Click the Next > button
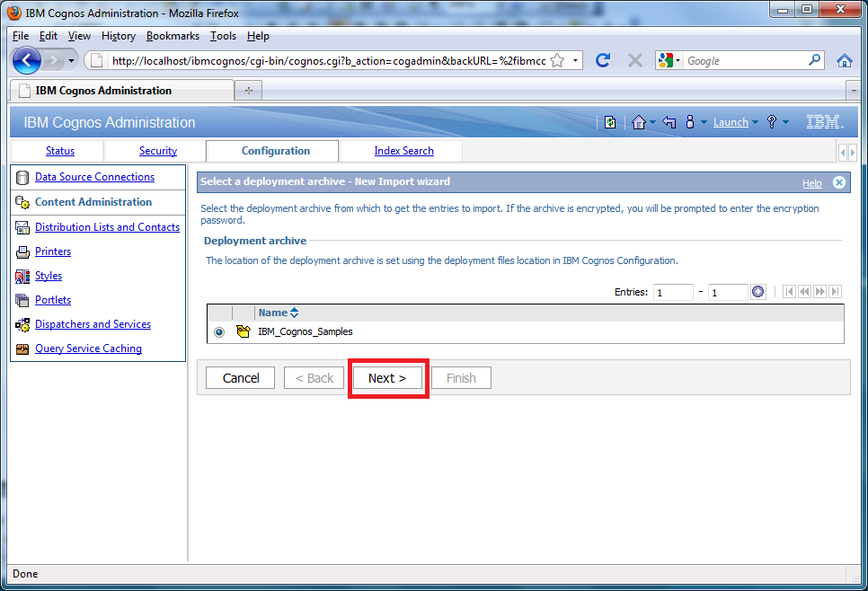Viewport: 868px width, 591px height. click(387, 378)
